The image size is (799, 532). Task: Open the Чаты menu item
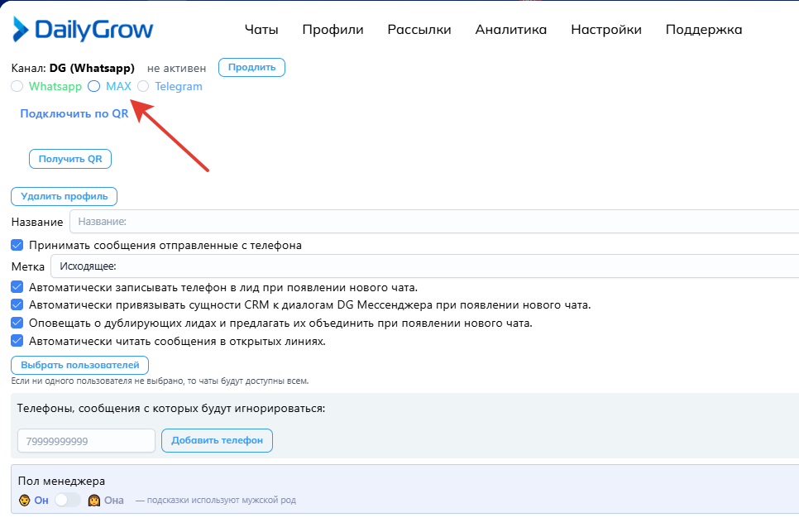pos(261,30)
